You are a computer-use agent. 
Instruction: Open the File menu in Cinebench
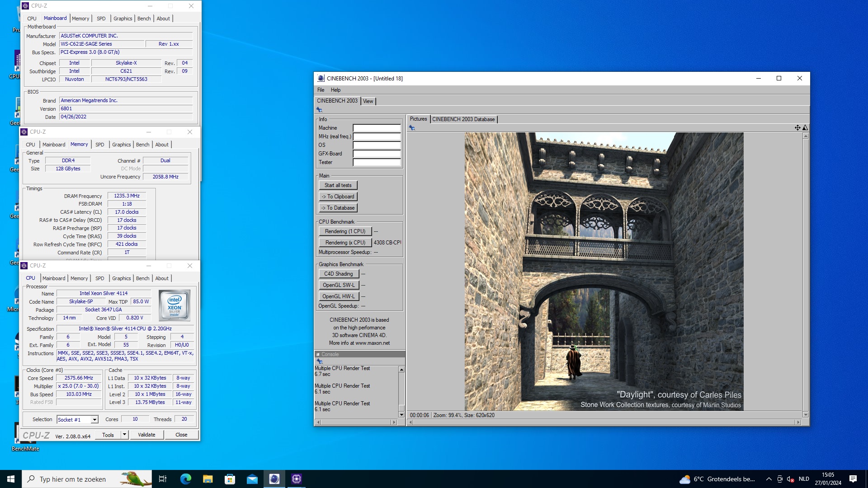(321, 90)
